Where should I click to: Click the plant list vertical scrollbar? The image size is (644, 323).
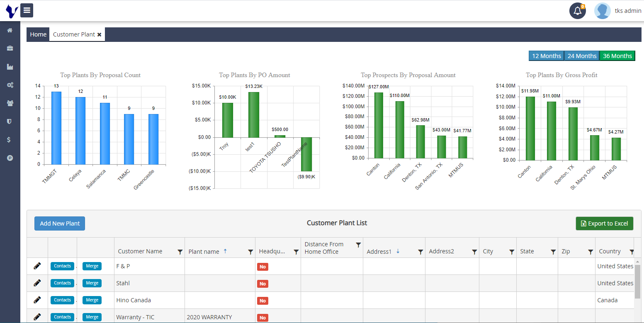tap(638, 282)
